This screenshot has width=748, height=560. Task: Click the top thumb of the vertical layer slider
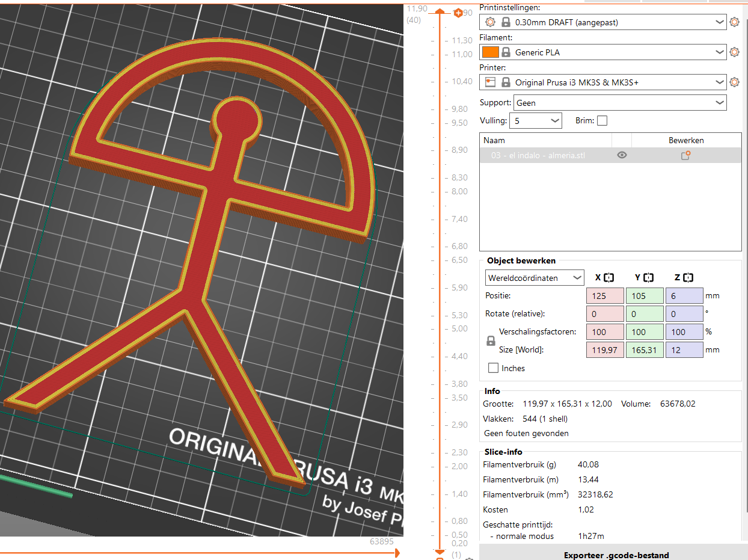440,11
